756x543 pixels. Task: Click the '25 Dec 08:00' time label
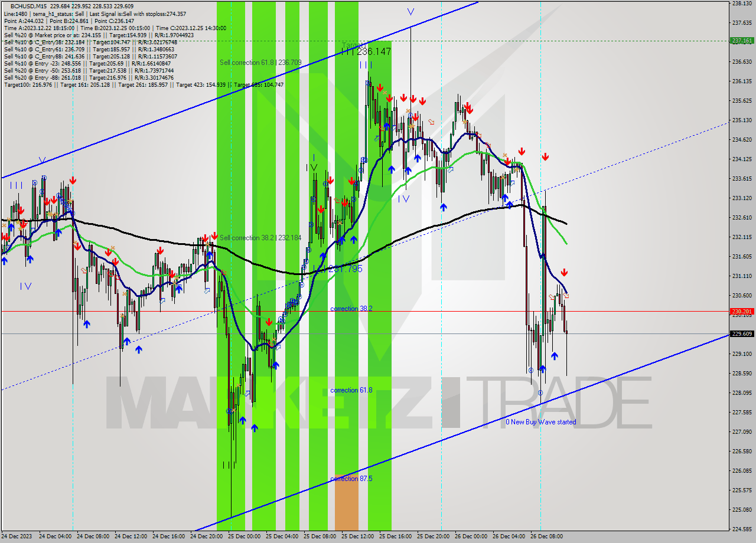[x=320, y=537]
